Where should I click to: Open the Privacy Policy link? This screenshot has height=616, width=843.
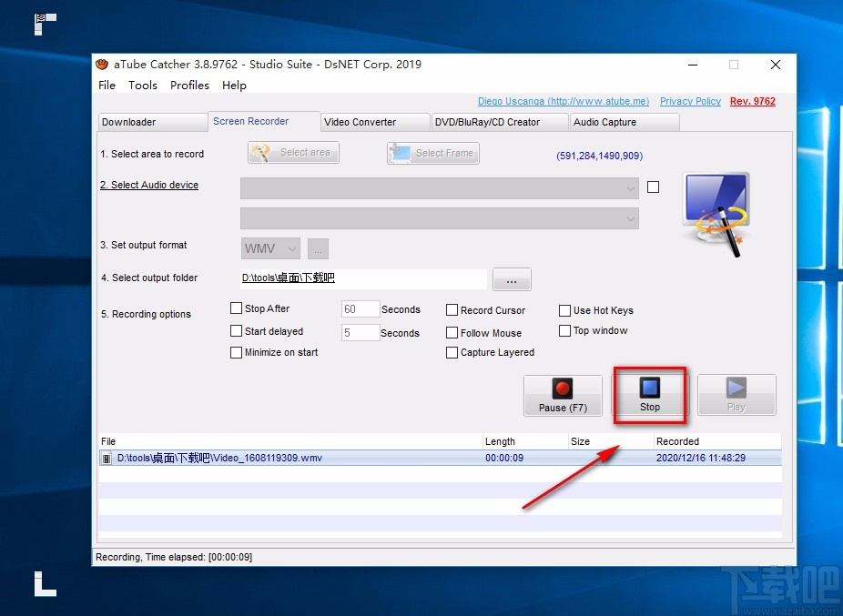689,102
